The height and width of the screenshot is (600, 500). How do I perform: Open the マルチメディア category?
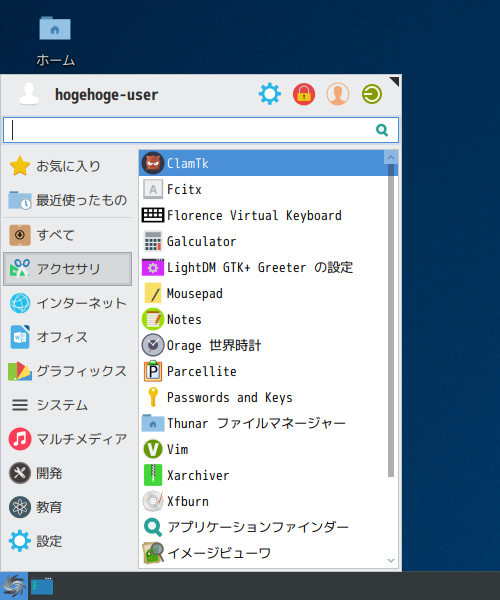click(x=68, y=439)
